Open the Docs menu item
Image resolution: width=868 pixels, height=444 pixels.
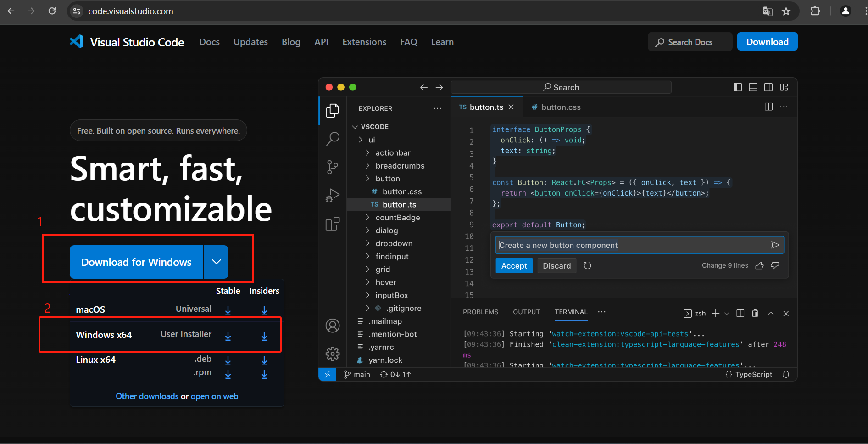210,42
